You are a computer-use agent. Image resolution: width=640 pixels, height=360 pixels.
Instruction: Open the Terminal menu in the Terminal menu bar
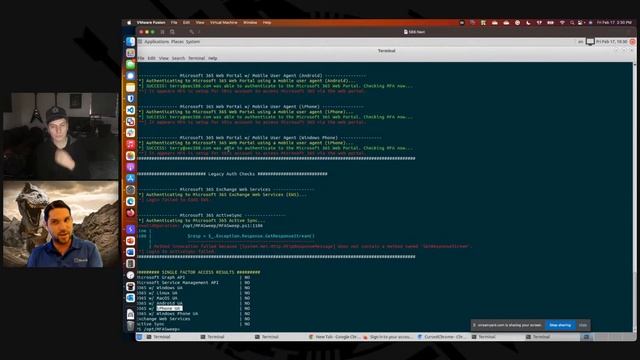point(196,58)
